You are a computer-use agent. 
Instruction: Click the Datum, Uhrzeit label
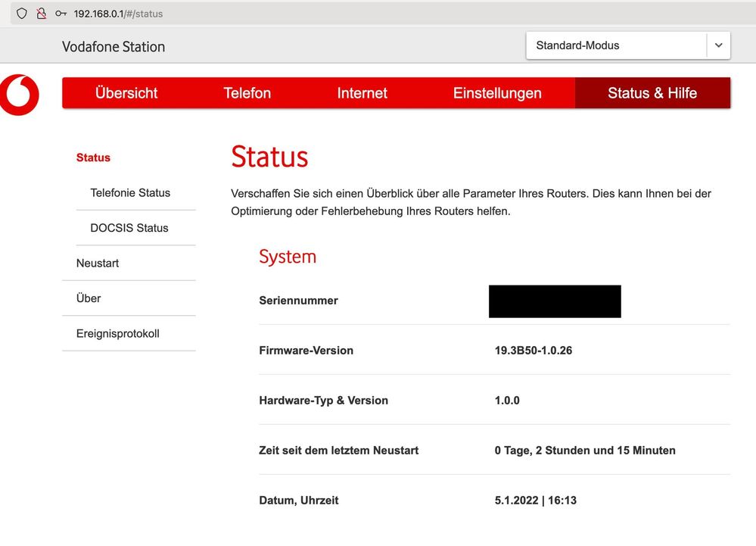[299, 501]
